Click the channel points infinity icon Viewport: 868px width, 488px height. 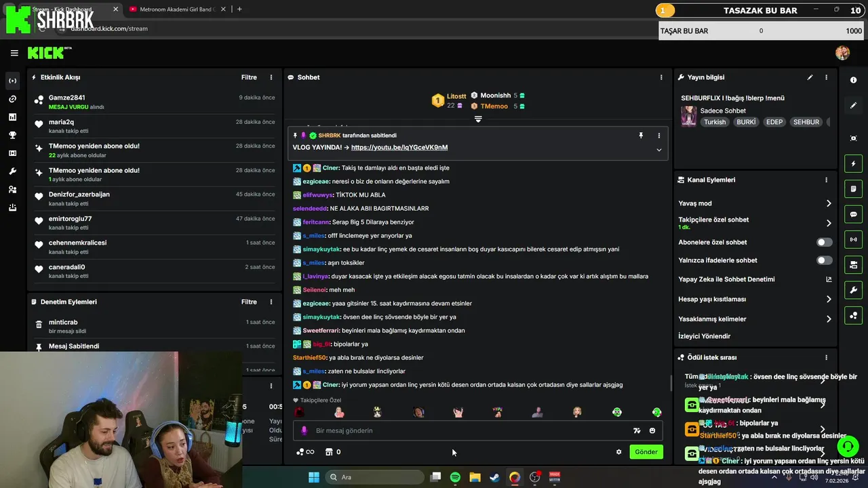click(306, 452)
